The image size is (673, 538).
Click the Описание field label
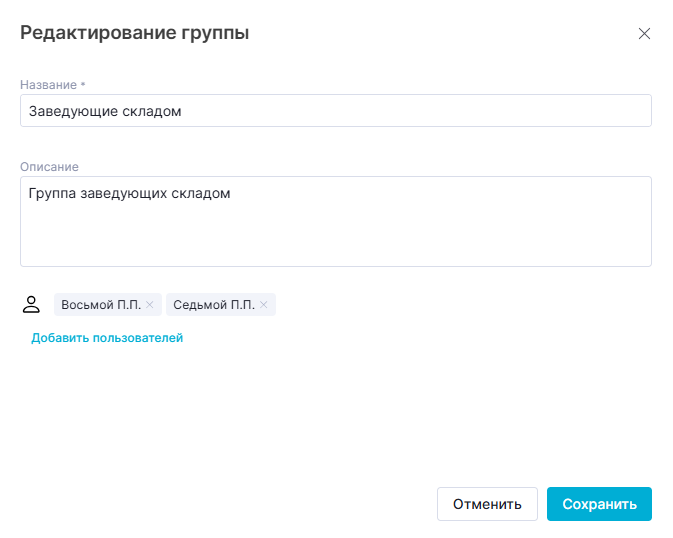49,167
